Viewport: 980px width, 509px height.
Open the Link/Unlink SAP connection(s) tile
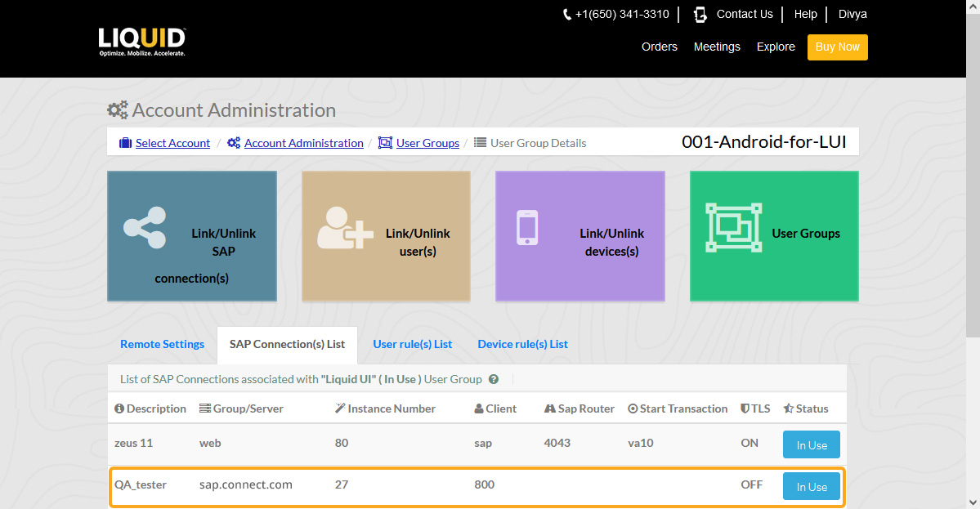[x=192, y=236]
